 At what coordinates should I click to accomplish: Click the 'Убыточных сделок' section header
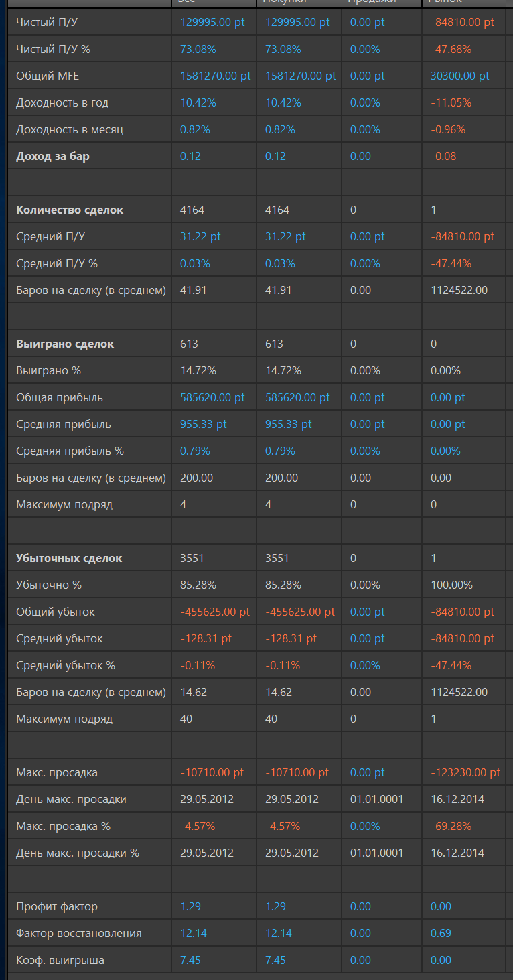click(69, 558)
